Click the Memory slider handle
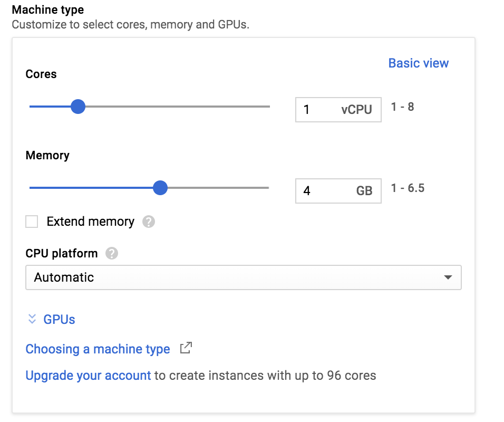 pos(160,188)
